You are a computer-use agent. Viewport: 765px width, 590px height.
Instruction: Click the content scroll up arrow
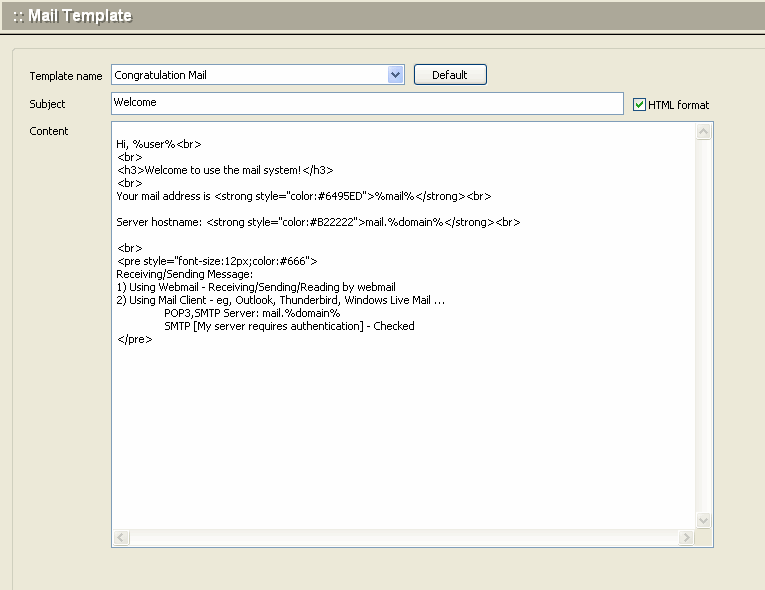703,132
